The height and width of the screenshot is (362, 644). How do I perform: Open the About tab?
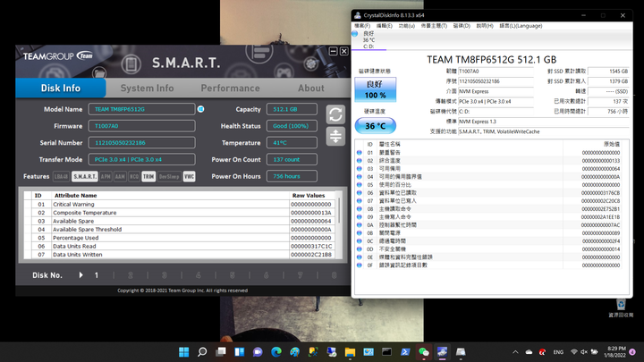(311, 88)
